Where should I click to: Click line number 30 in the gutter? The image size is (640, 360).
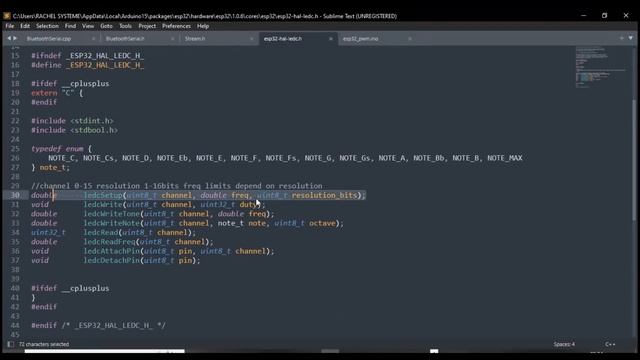coord(15,195)
